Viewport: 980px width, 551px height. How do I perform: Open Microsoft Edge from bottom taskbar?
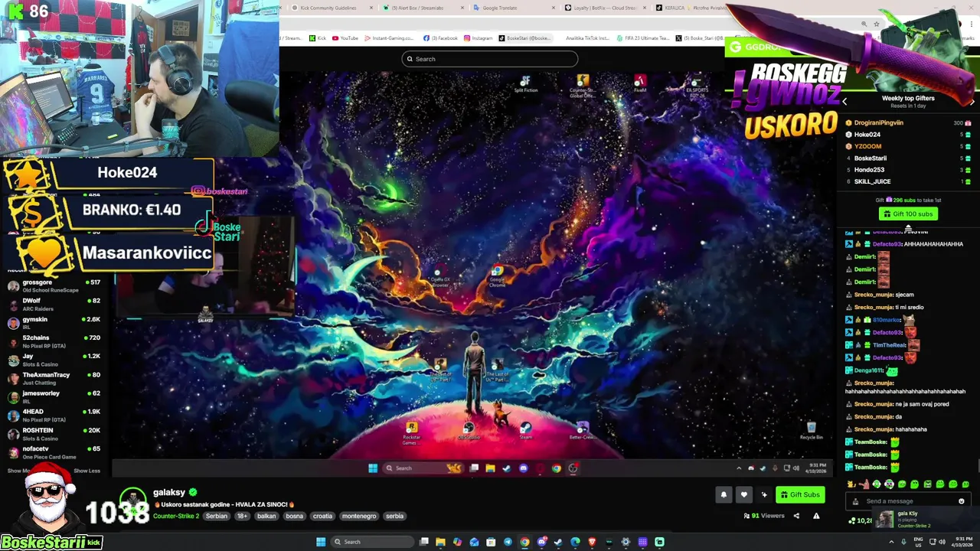(x=575, y=542)
